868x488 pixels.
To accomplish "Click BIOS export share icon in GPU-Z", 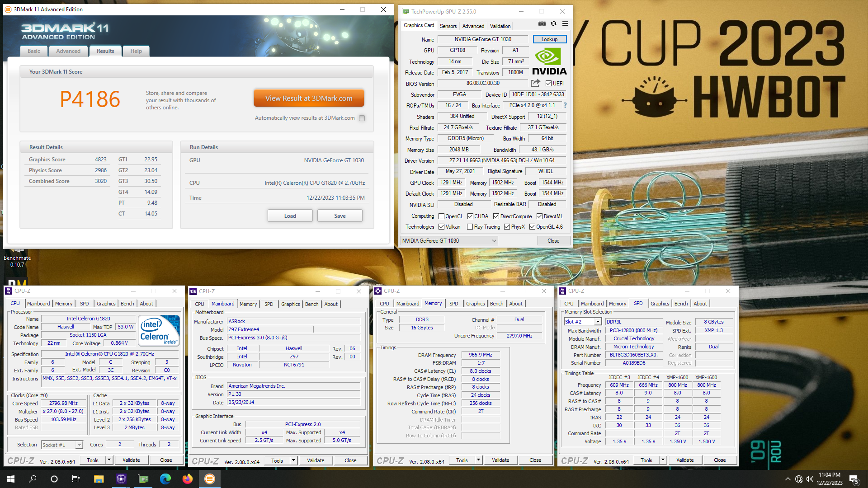I will (535, 83).
